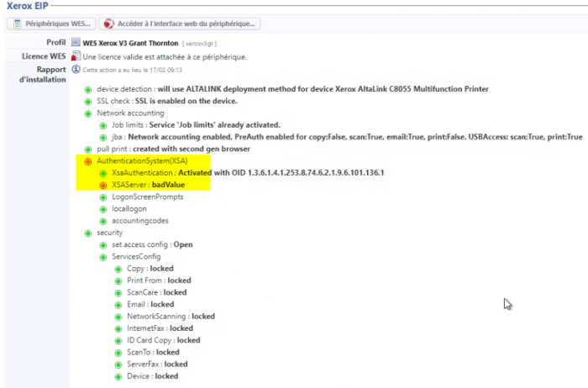Image resolution: width=588 pixels, height=388 pixels.
Task: Click the WES Xerox V3 profile icon
Action: pos(76,42)
